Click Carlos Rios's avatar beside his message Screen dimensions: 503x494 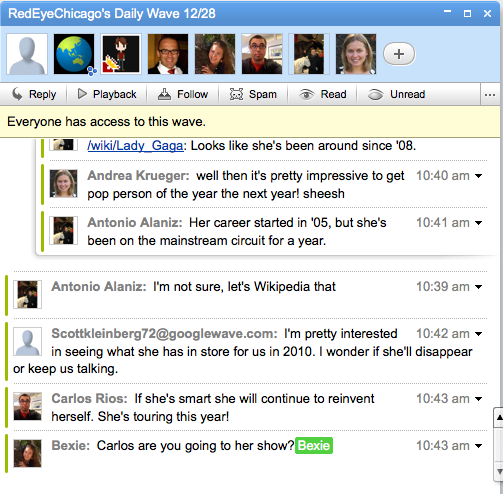[27, 406]
